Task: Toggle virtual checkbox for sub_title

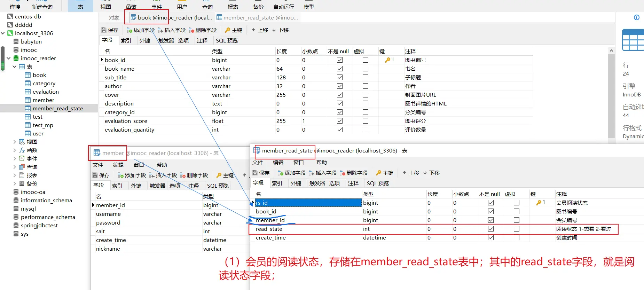Action: (x=366, y=77)
